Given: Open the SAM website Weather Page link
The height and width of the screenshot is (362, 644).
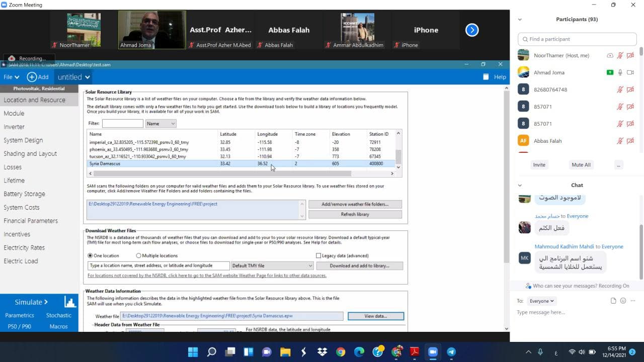Looking at the screenshot, I should [x=207, y=276].
